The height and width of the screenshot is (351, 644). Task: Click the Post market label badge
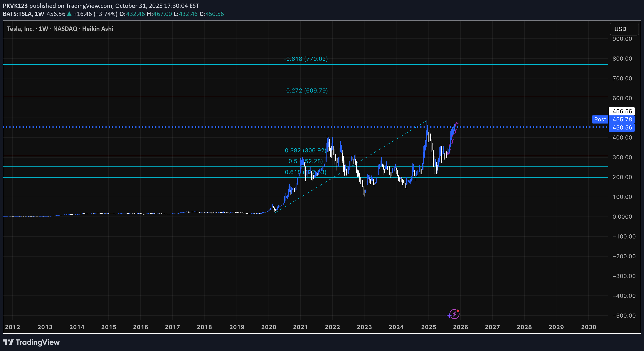click(x=600, y=119)
